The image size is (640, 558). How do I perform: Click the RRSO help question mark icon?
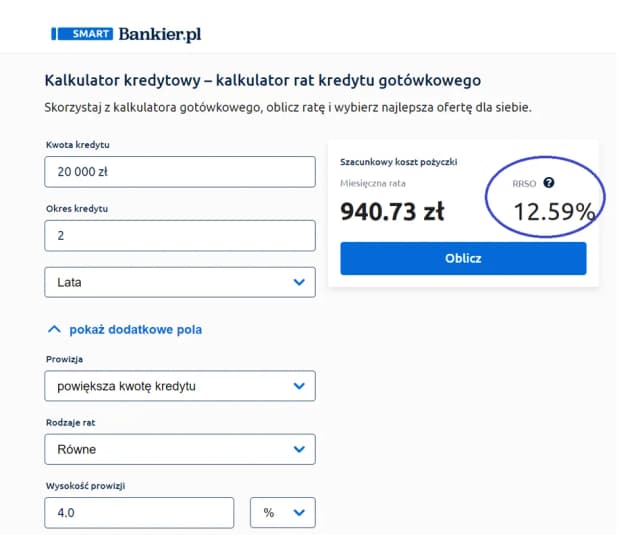tap(548, 182)
